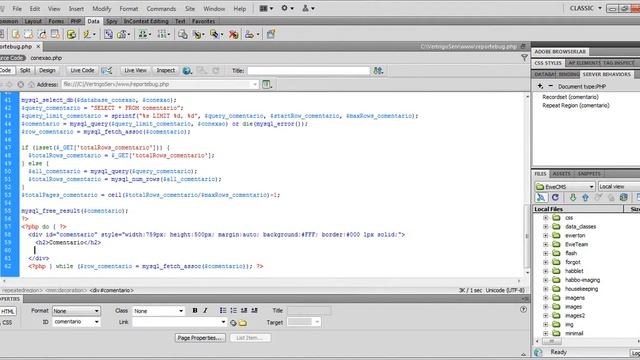Open the Class dropdown in Properties
Screen dimensions: 640x360
[x=158, y=311]
